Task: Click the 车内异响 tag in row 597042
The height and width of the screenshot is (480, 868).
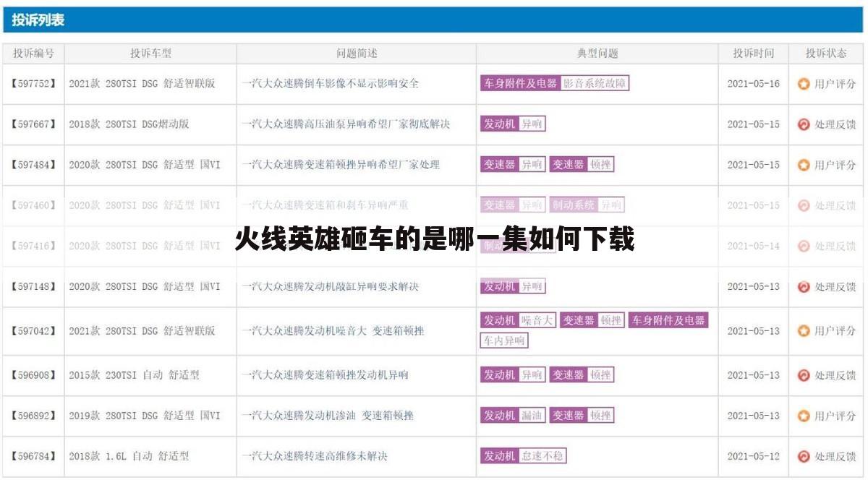Action: [505, 340]
